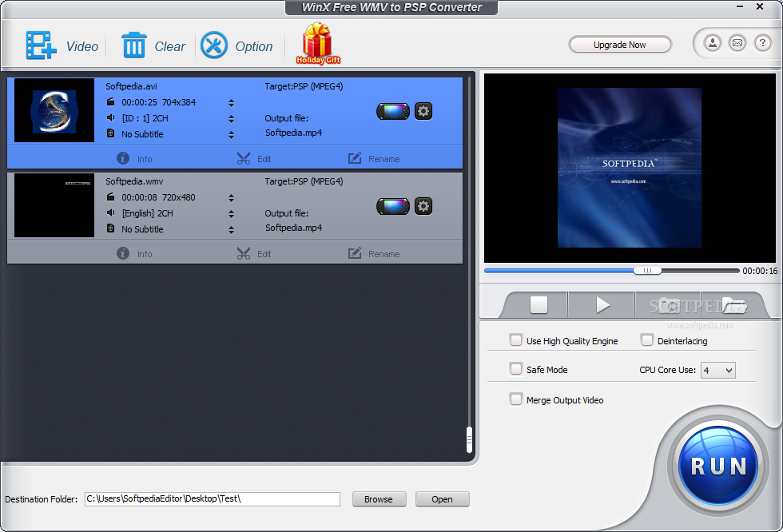Change audio track [English] 2CH

[231, 213]
